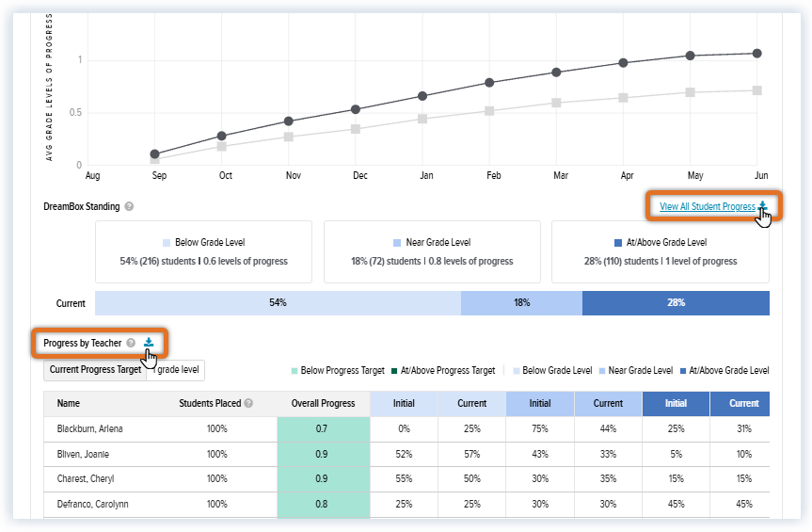812x532 pixels.
Task: Select teacher Blackburn, Arlena
Action: click(x=90, y=429)
